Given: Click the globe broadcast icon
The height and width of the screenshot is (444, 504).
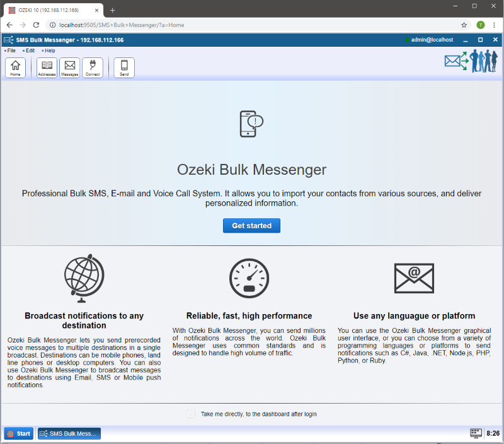Looking at the screenshot, I should [84, 276].
